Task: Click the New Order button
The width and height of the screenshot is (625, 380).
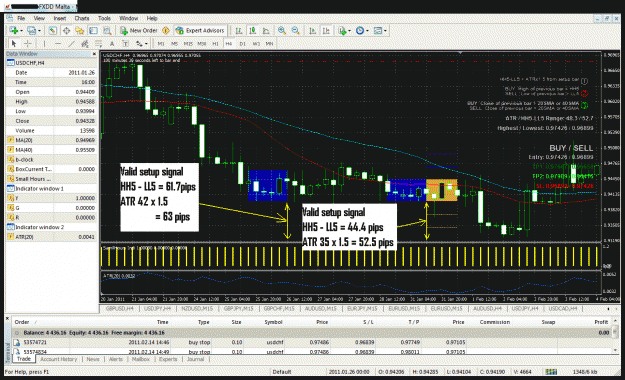Action: pyautogui.click(x=139, y=30)
